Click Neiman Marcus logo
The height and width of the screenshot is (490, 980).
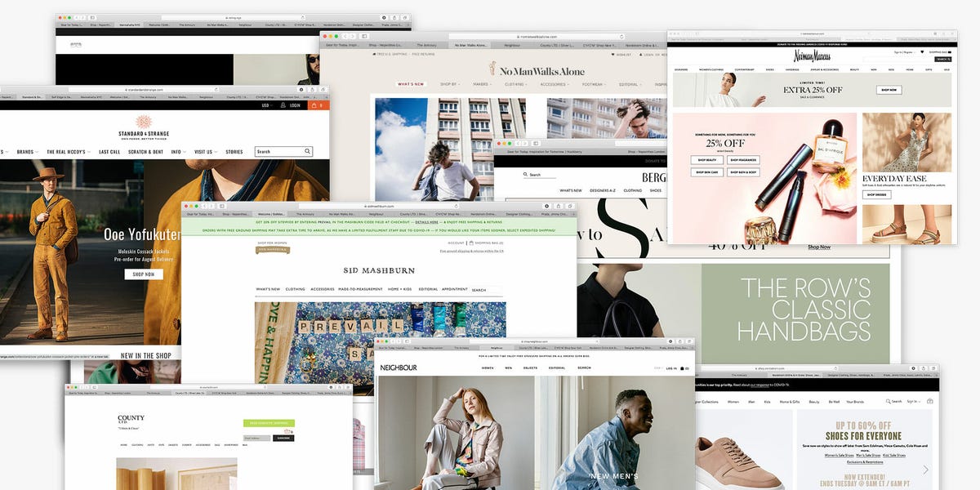click(x=812, y=56)
